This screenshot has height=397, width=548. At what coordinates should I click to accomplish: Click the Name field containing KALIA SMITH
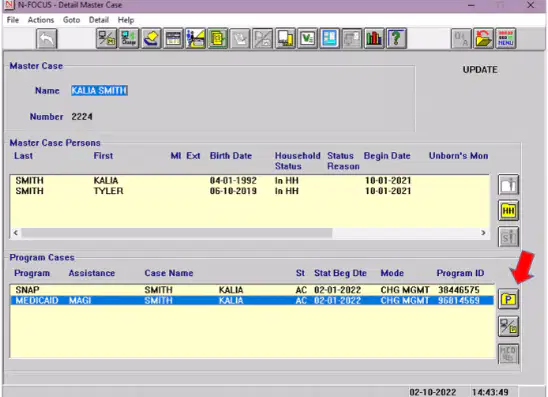pyautogui.click(x=99, y=91)
